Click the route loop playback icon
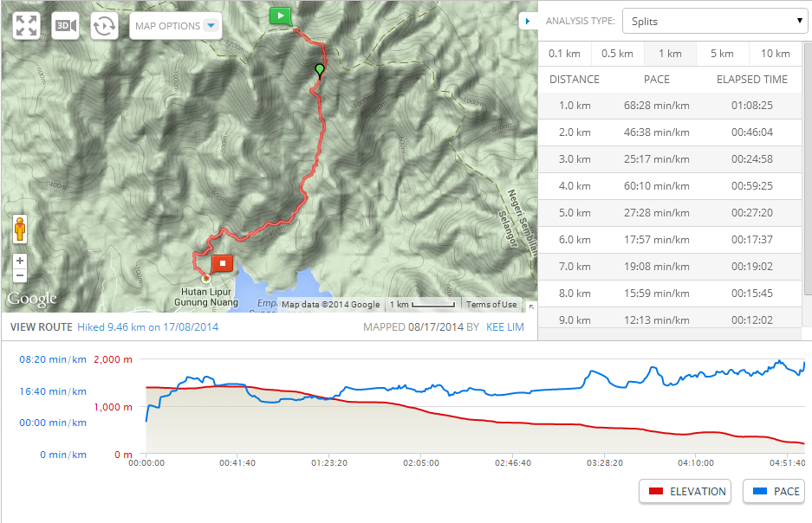The image size is (812, 523). [x=103, y=25]
